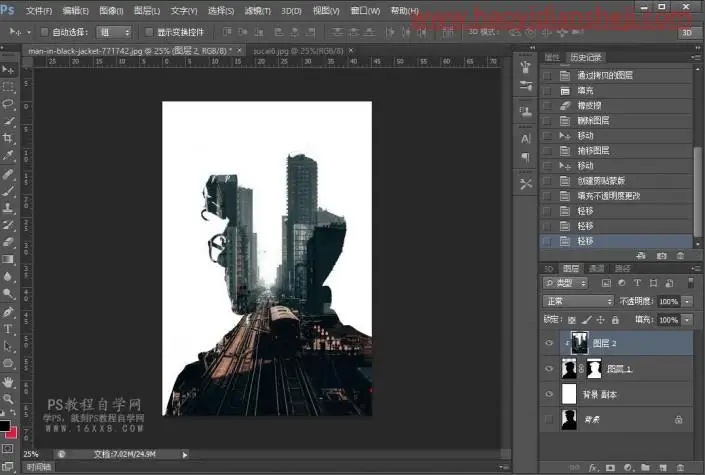
Task: Delete current state in History panel
Action: (680, 256)
